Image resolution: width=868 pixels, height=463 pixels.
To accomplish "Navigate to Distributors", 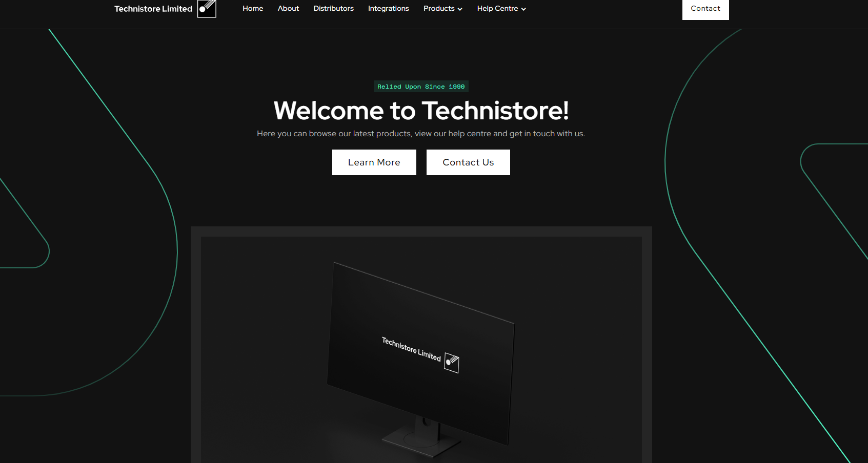I will [x=333, y=9].
